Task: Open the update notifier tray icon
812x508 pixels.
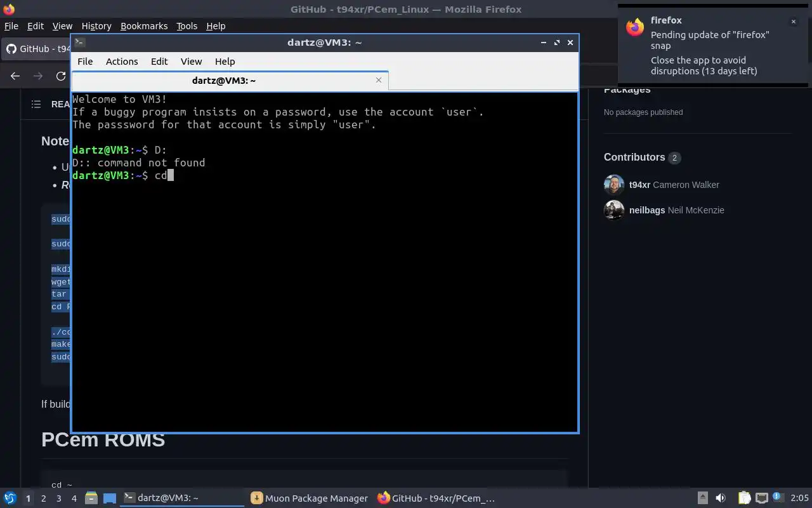Action: click(778, 497)
